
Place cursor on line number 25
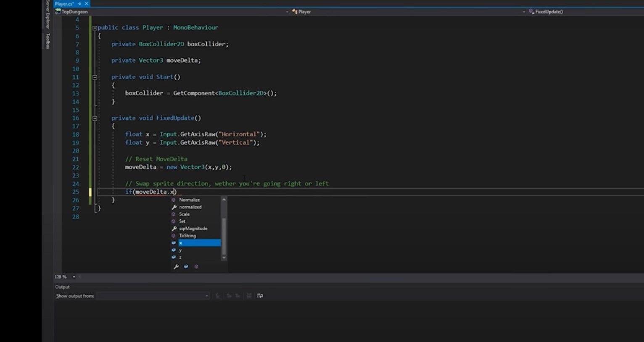(x=76, y=192)
